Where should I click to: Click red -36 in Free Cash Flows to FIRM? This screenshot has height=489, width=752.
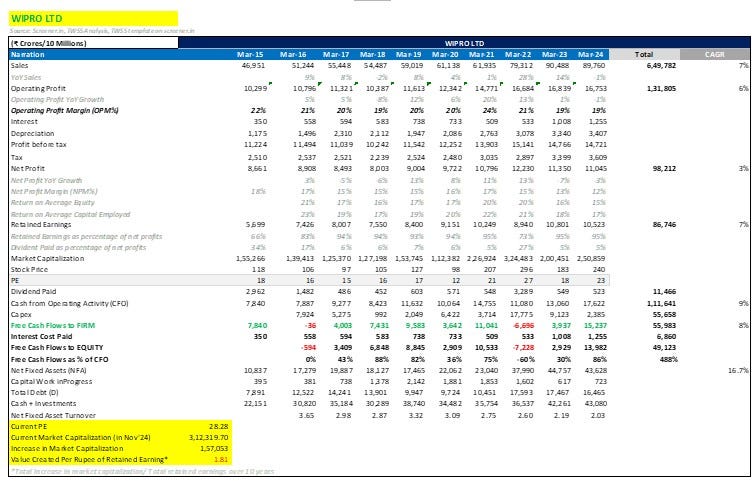(310, 326)
